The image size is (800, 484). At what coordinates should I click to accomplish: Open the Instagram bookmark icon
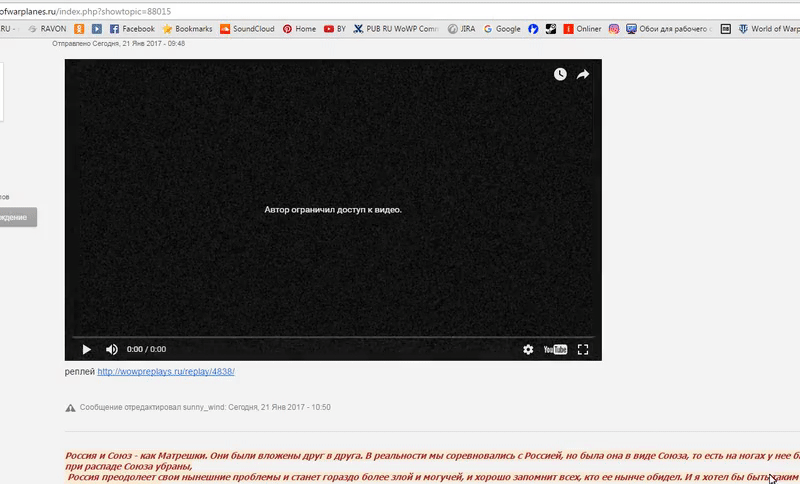pos(614,29)
